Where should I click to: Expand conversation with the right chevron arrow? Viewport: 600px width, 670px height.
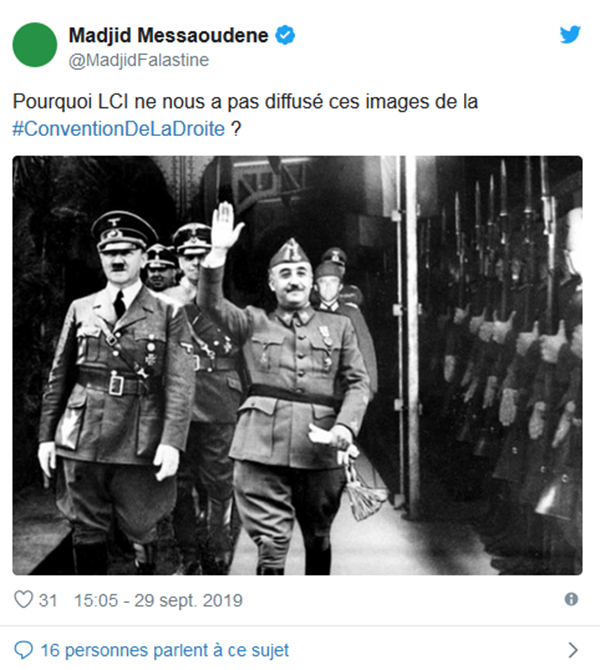[573, 650]
